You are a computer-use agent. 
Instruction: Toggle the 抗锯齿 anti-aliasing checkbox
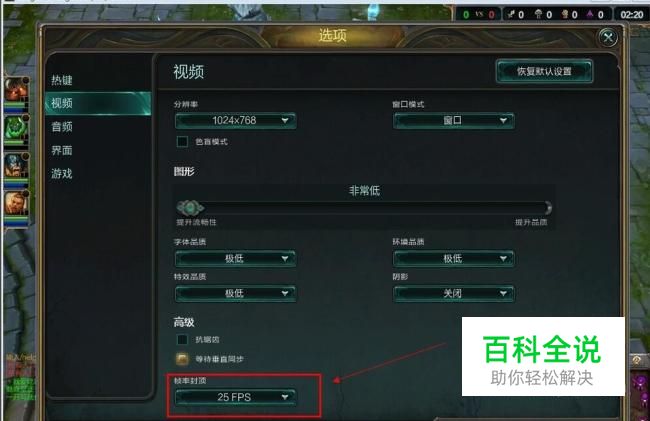[x=182, y=340]
